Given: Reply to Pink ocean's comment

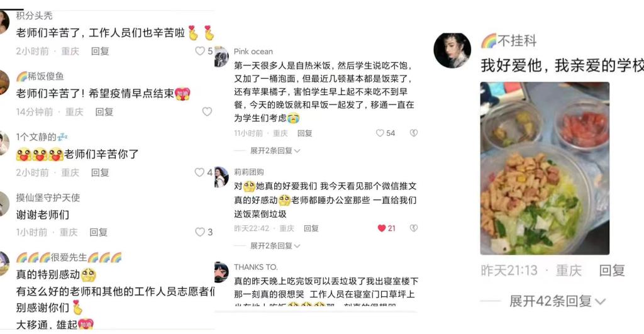Looking at the screenshot, I should pyautogui.click(x=305, y=133).
